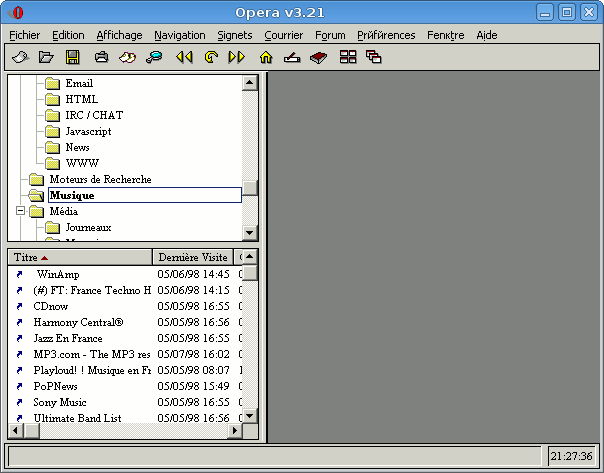This screenshot has height=473, width=604.
Task: Open the Affichage menu
Action: (119, 35)
